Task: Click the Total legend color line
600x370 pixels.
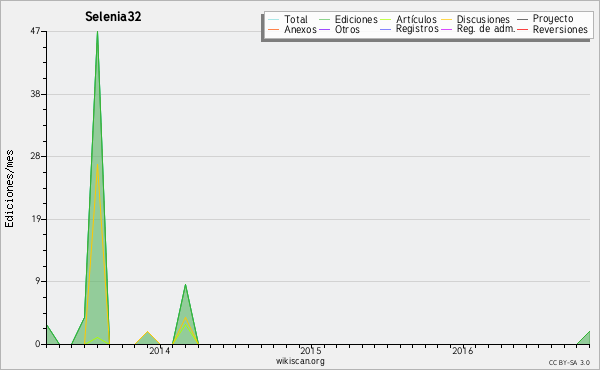Action: 274,19
